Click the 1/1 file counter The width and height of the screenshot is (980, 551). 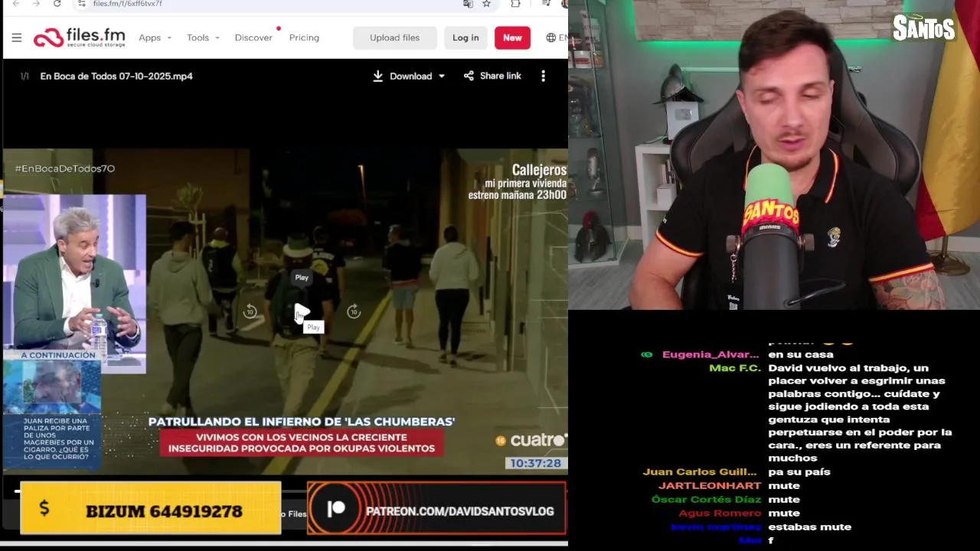click(x=24, y=76)
